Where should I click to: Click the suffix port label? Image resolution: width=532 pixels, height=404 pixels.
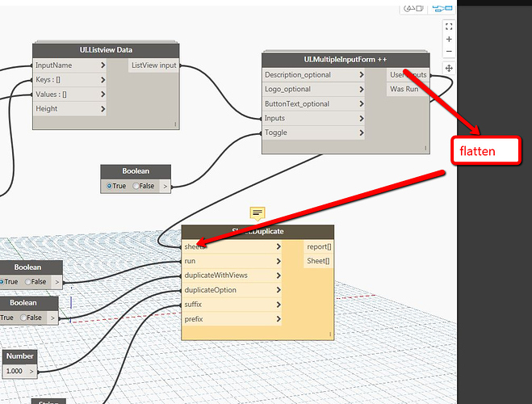pyautogui.click(x=193, y=305)
